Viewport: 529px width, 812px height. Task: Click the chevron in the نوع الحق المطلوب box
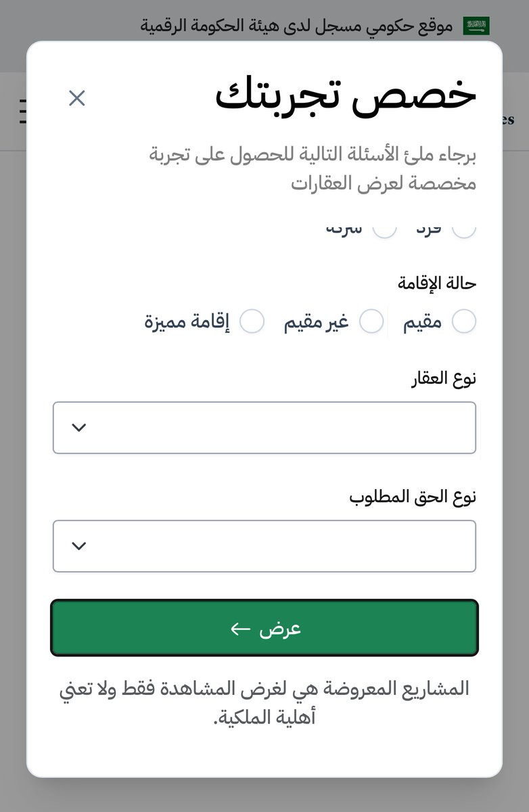(x=79, y=546)
